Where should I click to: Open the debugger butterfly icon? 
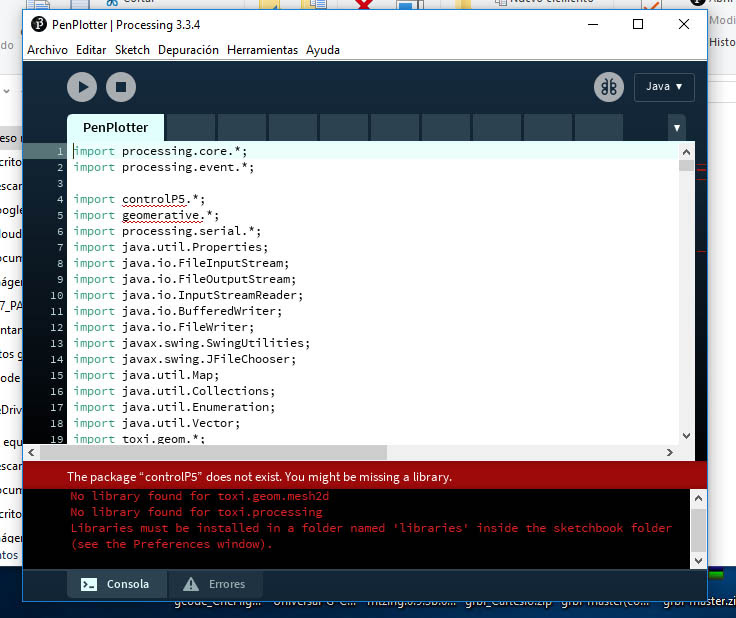click(609, 87)
